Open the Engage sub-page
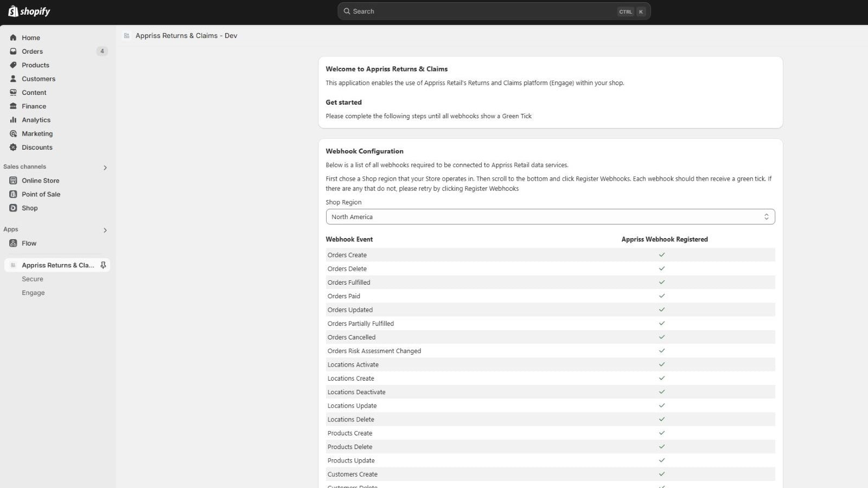 click(33, 293)
